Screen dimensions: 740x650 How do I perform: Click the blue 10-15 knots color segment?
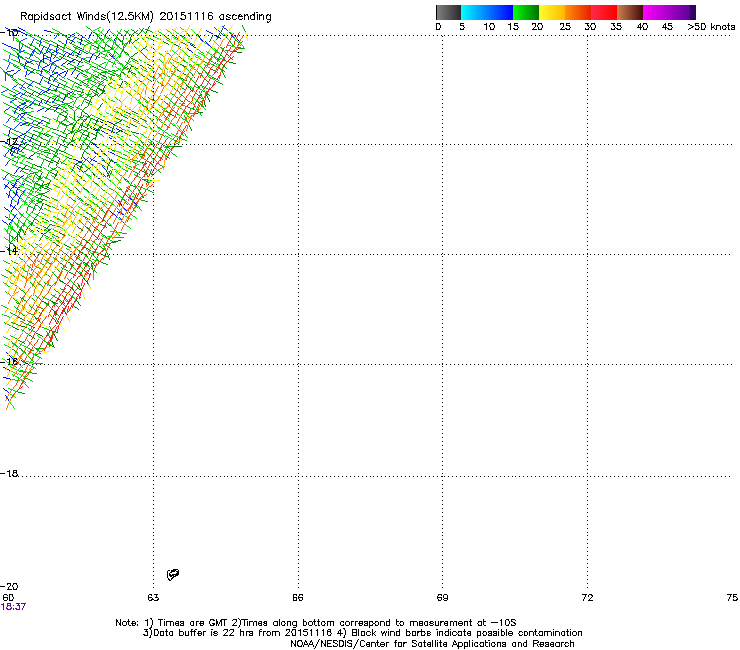tap(500, 12)
